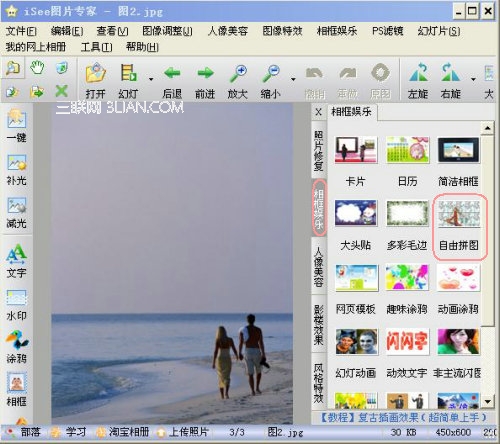Click the 缩小 zoom out magnifier
This screenshot has height=444, width=500.
coord(271,80)
